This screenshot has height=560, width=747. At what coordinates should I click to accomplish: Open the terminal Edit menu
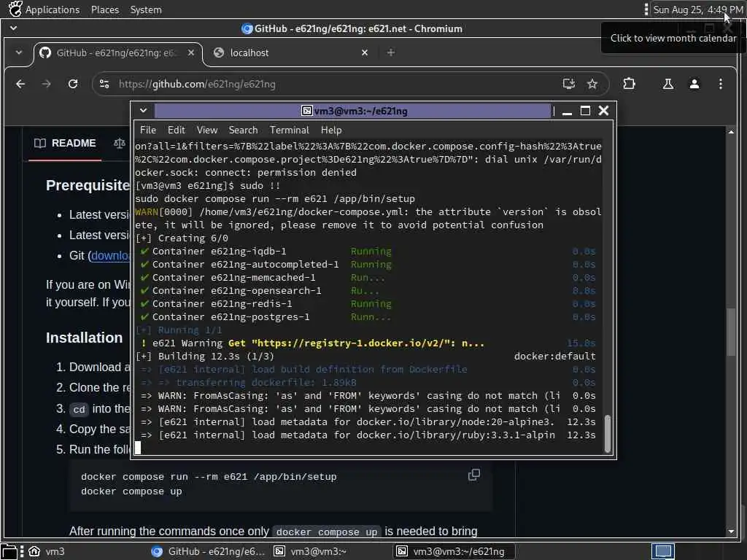coord(177,130)
